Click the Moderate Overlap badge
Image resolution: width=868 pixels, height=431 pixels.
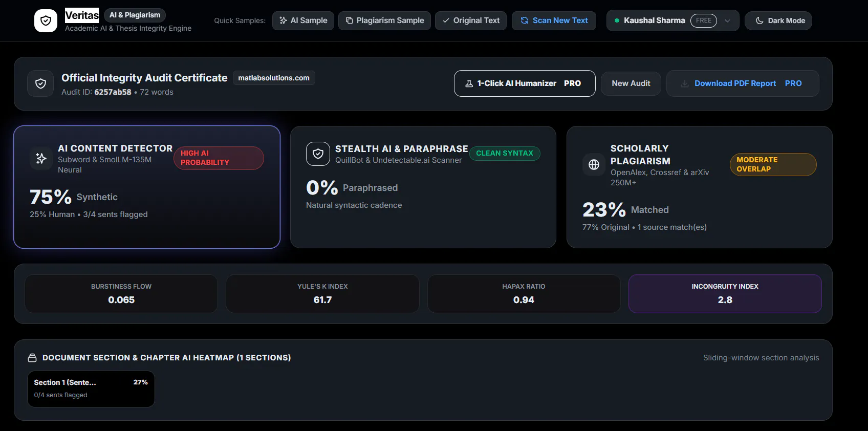point(773,164)
